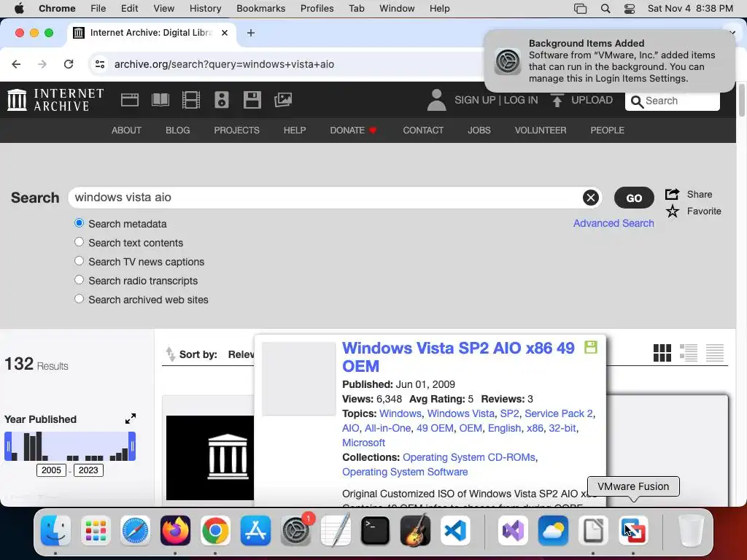Open the Audio speaker icon

click(x=222, y=100)
